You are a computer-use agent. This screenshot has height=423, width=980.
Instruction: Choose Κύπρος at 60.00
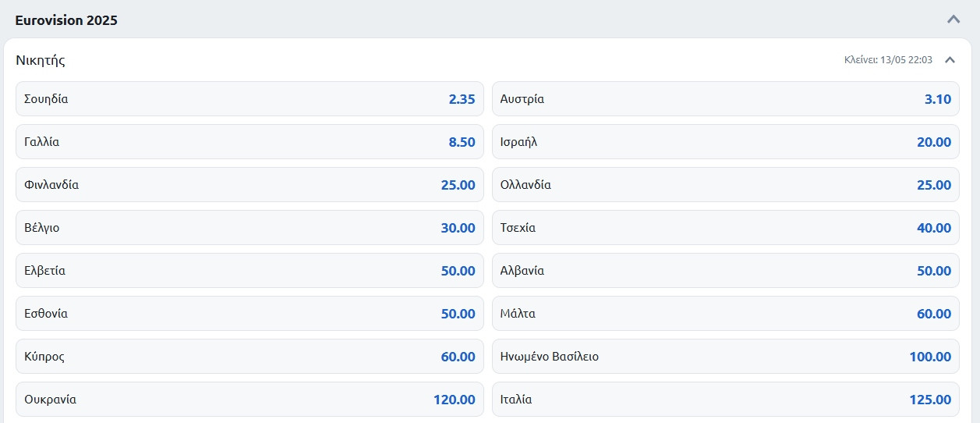[x=249, y=357]
